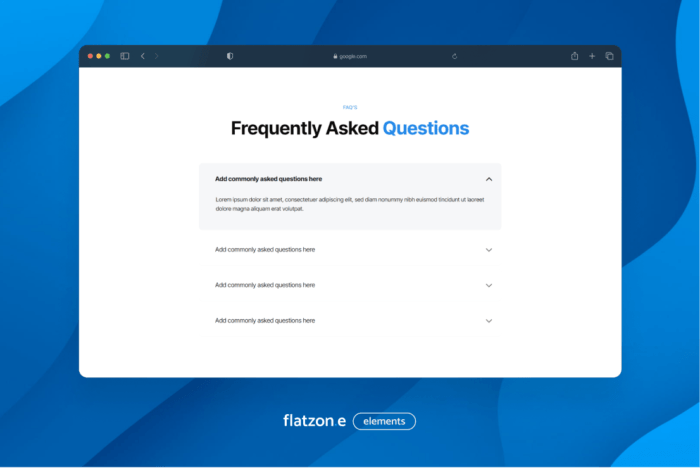Viewport: 700px width, 468px height.
Task: Expand the second FAQ with its down chevron
Action: pyautogui.click(x=489, y=250)
